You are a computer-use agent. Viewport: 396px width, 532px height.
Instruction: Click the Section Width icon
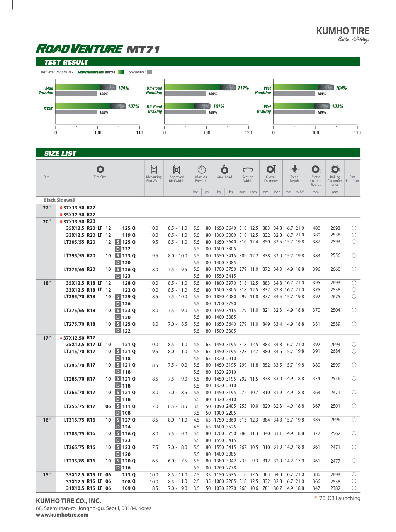pos(248,169)
